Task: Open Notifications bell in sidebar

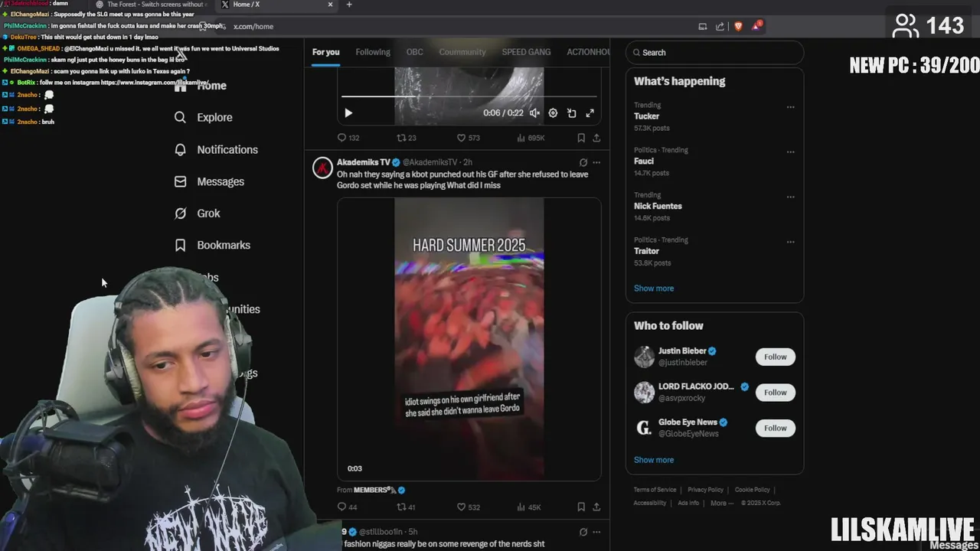Action: (x=216, y=149)
